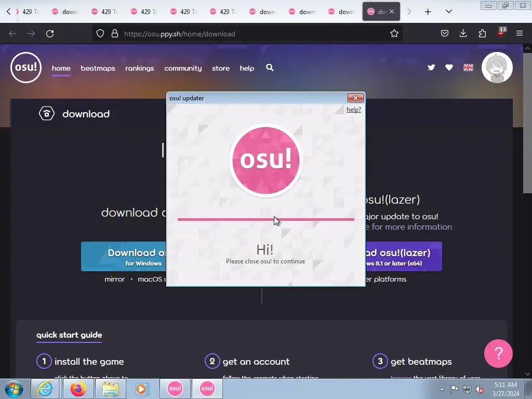
Task: Show hidden system tray icons arrow
Action: 442,389
